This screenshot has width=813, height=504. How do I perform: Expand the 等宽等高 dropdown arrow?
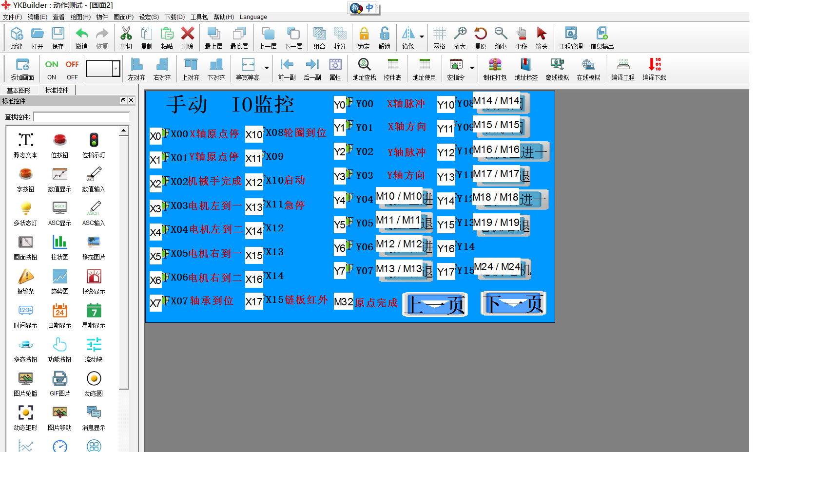(267, 68)
